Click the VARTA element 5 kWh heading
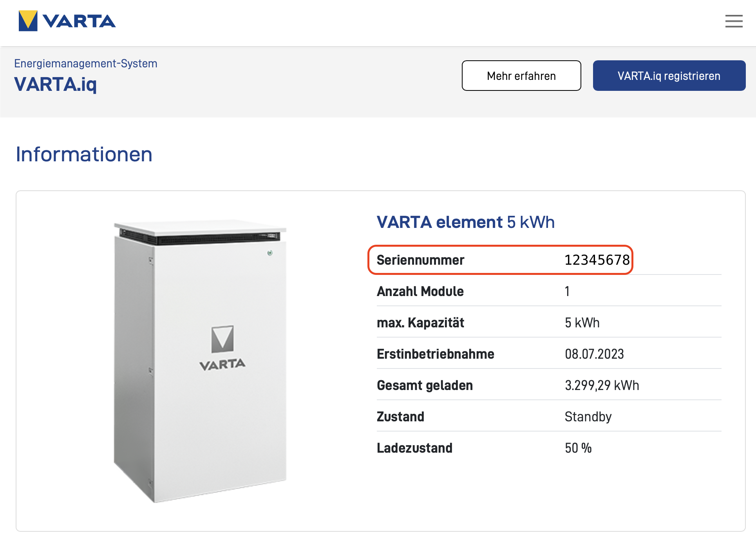756x549 pixels. [466, 222]
